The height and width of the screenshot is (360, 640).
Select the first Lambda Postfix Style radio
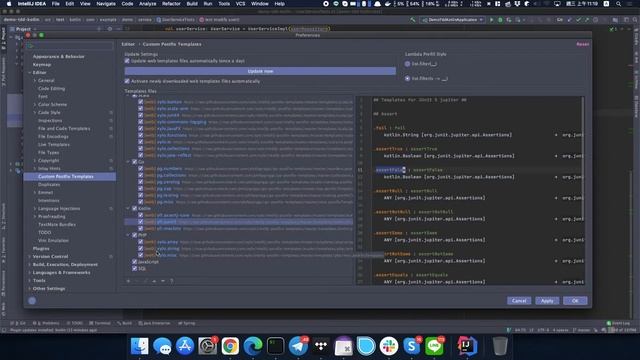407,64
